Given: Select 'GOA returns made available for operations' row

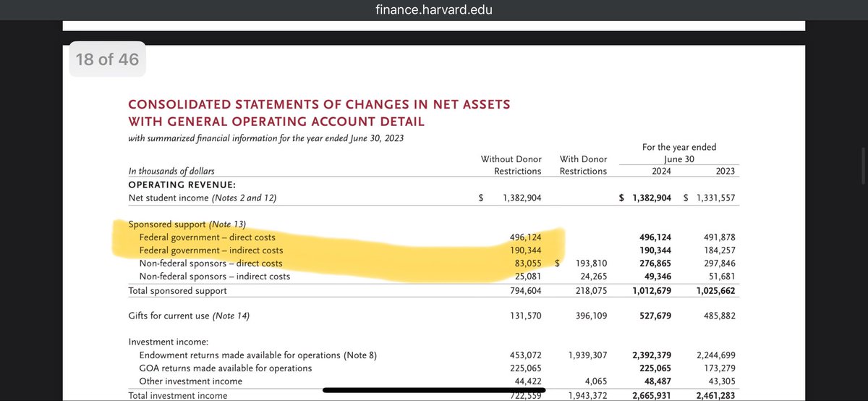Looking at the screenshot, I should [x=226, y=368].
